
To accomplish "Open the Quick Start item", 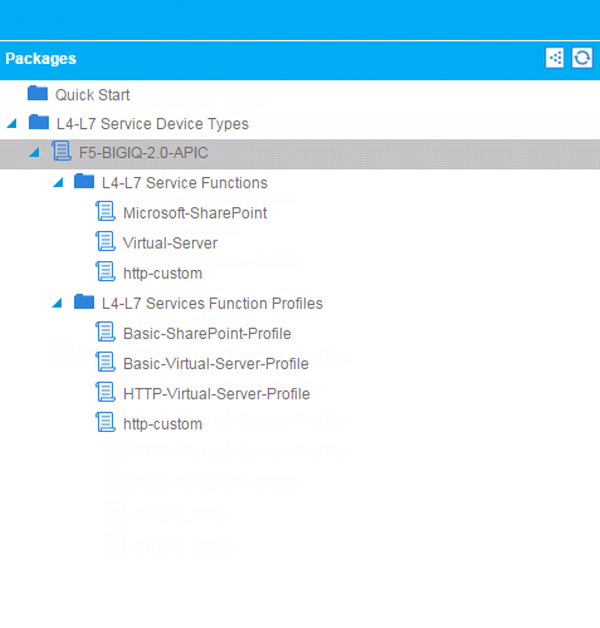I will coord(92,95).
